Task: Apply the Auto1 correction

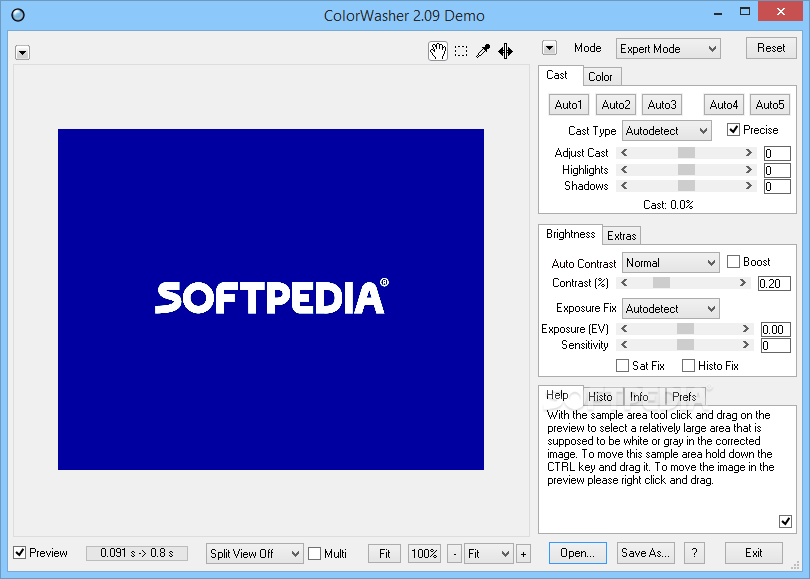Action: (x=568, y=105)
